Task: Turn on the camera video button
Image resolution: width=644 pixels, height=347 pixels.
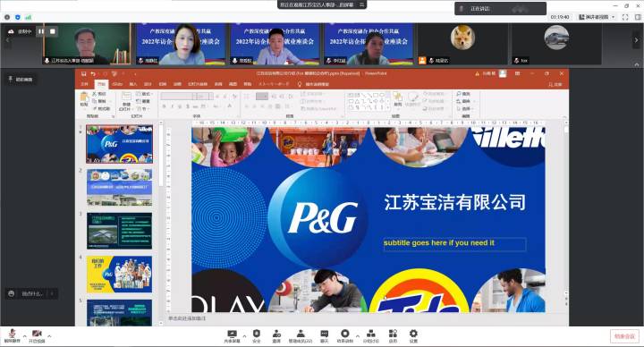Action: pos(37,335)
